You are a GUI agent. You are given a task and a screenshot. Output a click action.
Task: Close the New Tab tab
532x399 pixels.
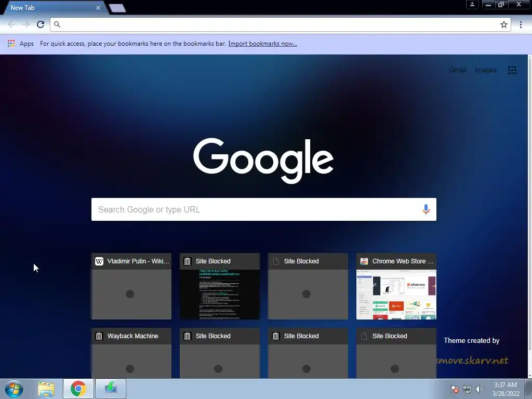pyautogui.click(x=98, y=8)
